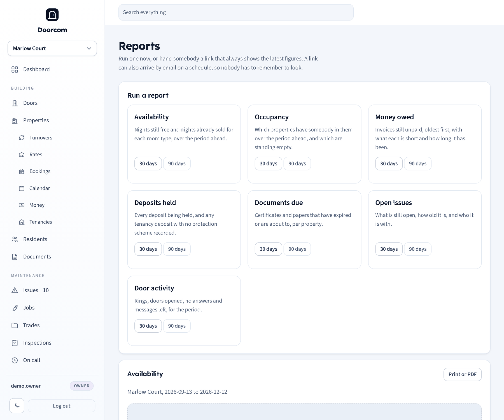The width and height of the screenshot is (504, 420).
Task: Open Issues with 10 badge
Action: (x=52, y=290)
